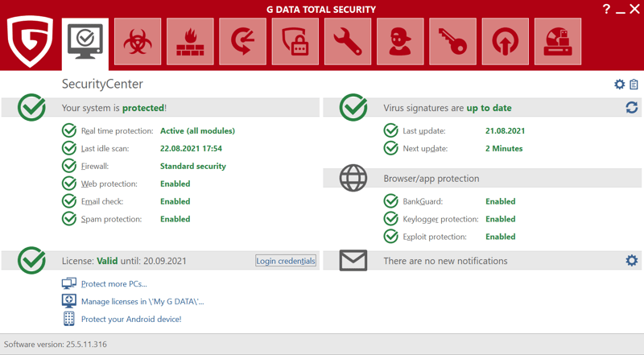This screenshot has width=644, height=355.
Task: Click the globe Browser/app protection icon
Action: 353,178
